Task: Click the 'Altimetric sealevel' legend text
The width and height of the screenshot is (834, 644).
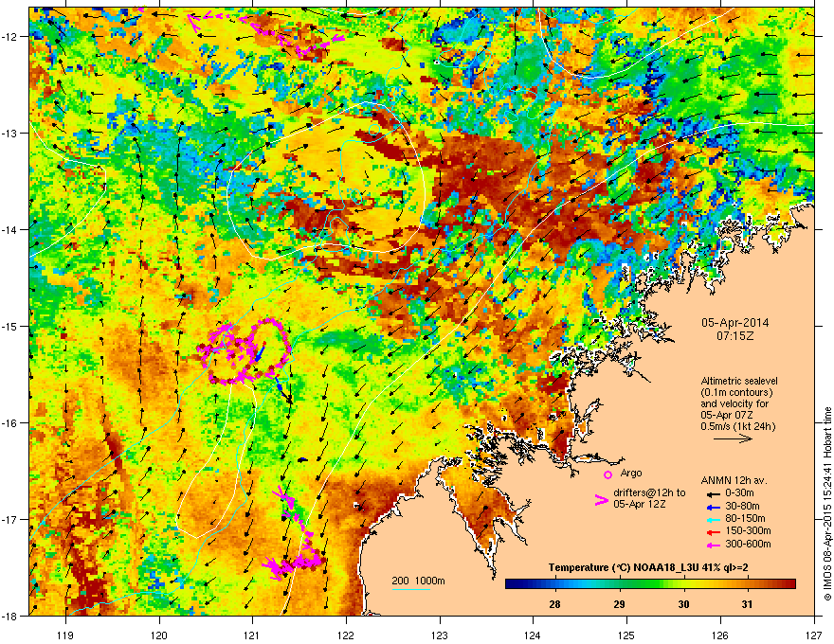Action: [x=739, y=381]
